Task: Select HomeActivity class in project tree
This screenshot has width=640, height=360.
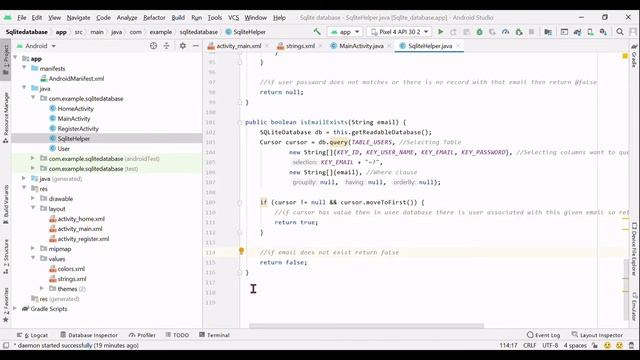Action: 76,109
